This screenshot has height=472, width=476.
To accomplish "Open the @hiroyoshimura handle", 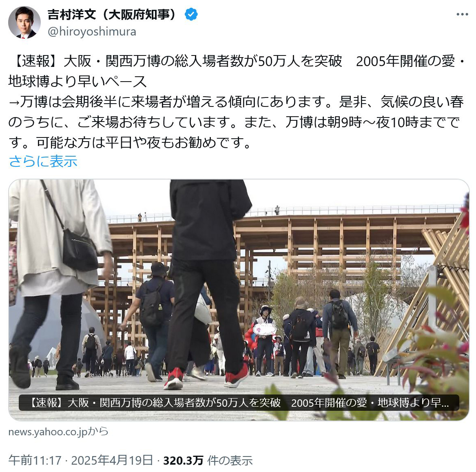I will 92,31.
